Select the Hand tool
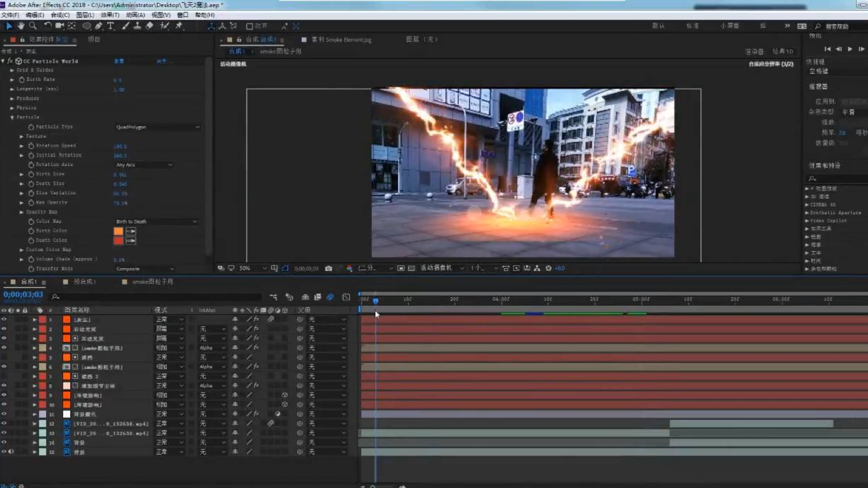This screenshot has height=488, width=868. pyautogui.click(x=21, y=26)
